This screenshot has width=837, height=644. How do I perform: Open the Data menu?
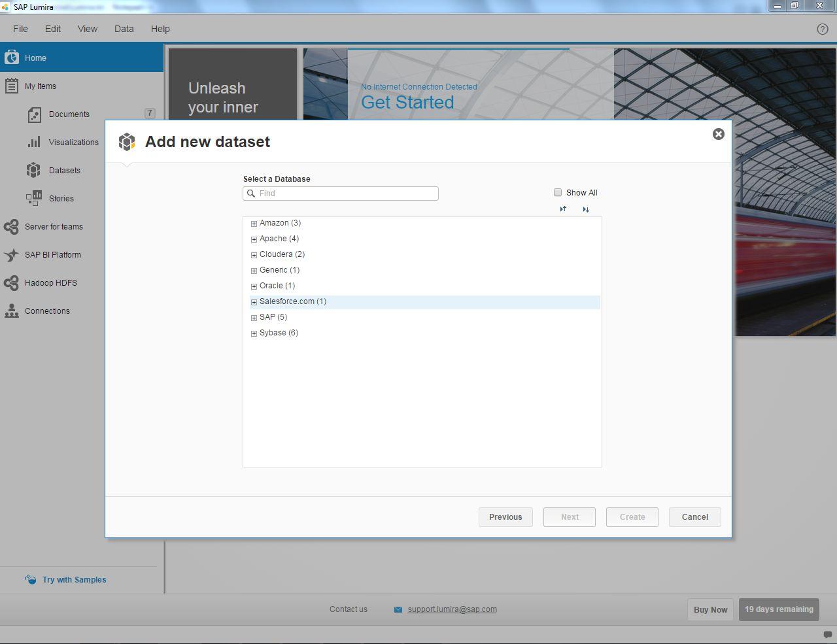[x=124, y=29]
